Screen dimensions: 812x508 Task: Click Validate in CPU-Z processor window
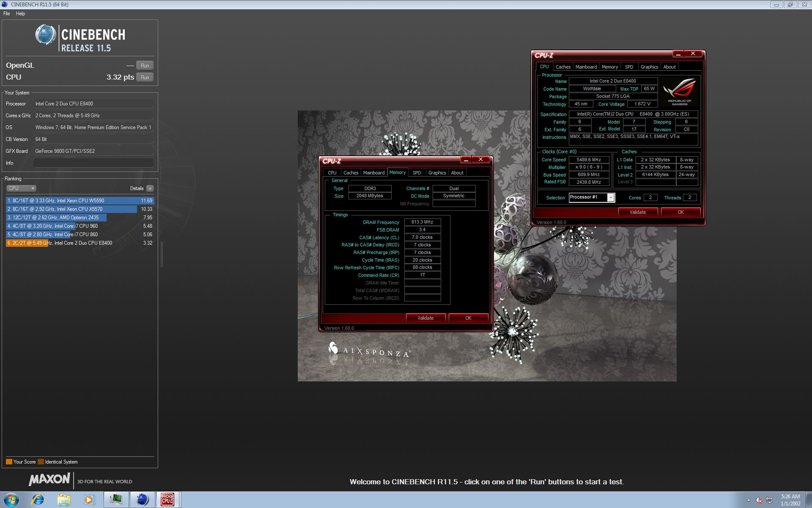point(638,212)
